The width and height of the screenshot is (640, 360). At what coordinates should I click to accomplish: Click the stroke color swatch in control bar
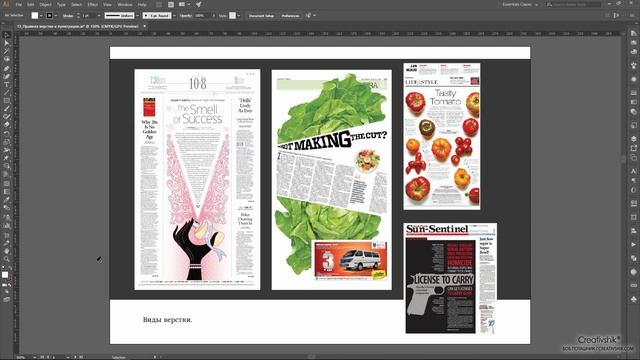click(x=49, y=16)
